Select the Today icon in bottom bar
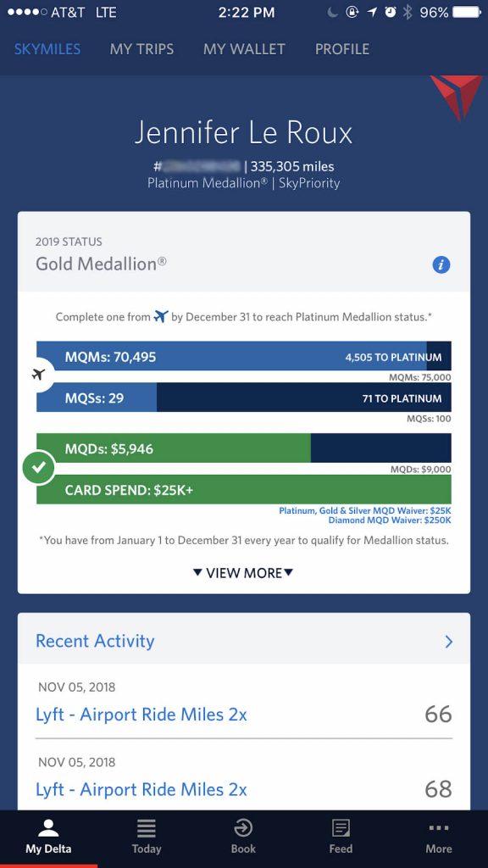 pos(146,828)
